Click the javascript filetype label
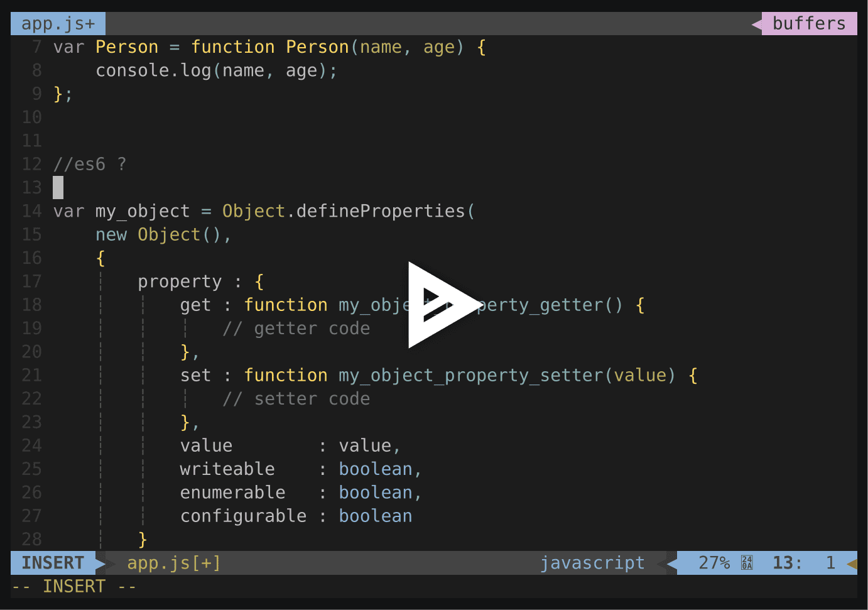 click(592, 563)
